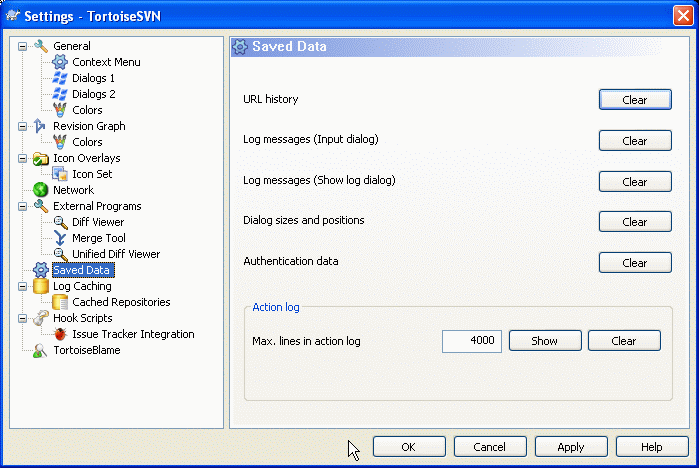The image size is (699, 468).
Task: Click into the Max. lines field showing 4000
Action: [472, 341]
